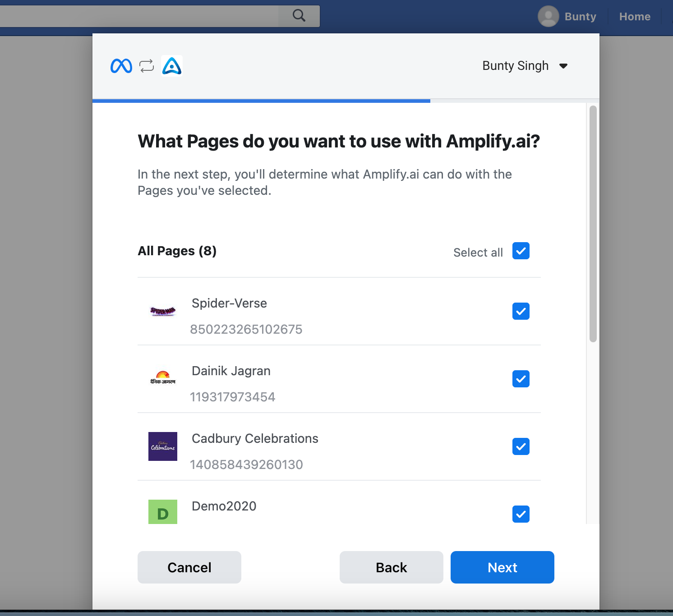
Task: Open the Bunty Singh account dropdown
Action: point(525,66)
